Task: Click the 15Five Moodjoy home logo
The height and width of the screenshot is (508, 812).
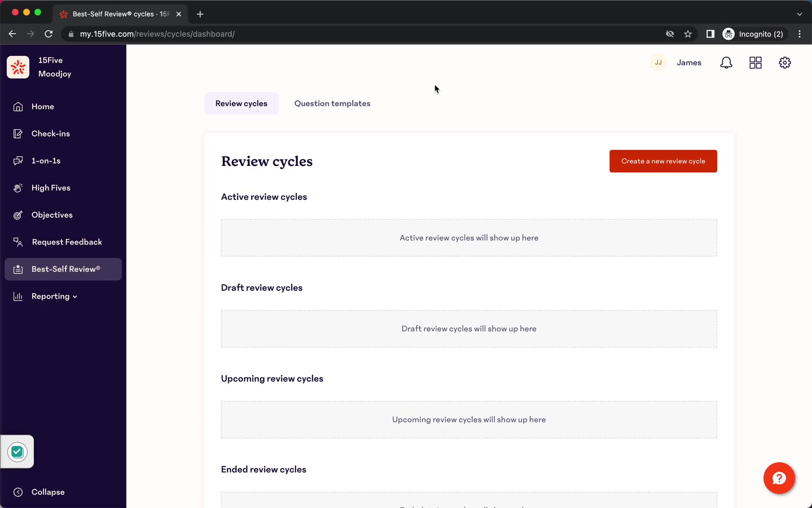Action: pyautogui.click(x=17, y=67)
